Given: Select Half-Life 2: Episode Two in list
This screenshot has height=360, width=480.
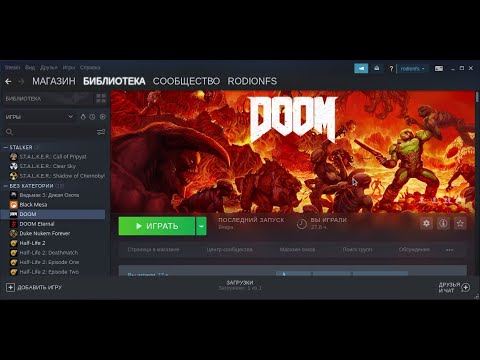Looking at the screenshot, I should [53, 272].
